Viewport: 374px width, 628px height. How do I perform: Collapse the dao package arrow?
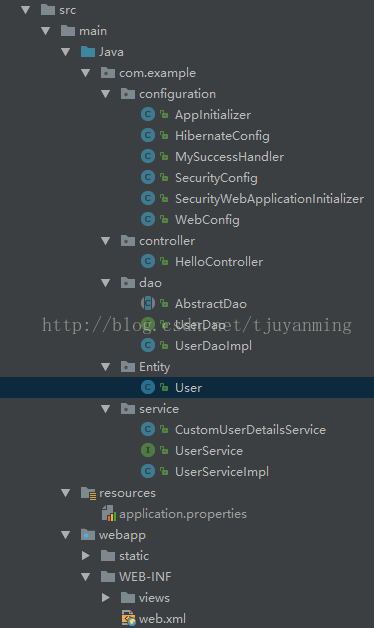(x=106, y=283)
